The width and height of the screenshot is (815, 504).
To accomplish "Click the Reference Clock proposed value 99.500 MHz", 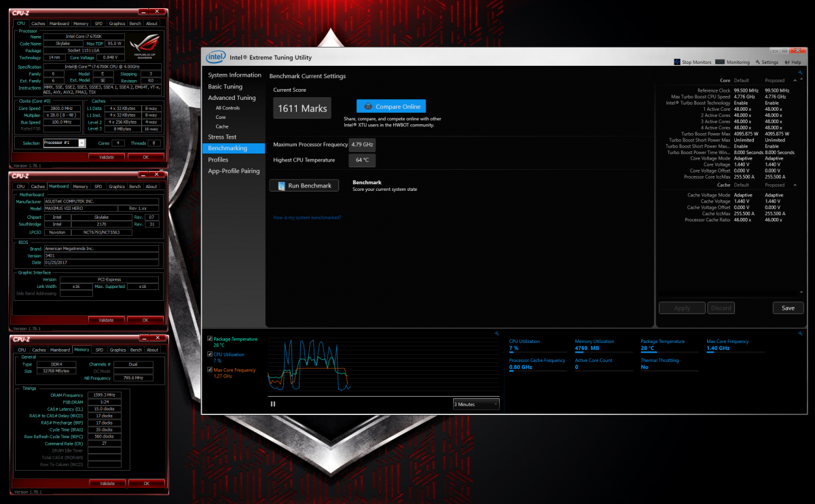I will (x=776, y=90).
